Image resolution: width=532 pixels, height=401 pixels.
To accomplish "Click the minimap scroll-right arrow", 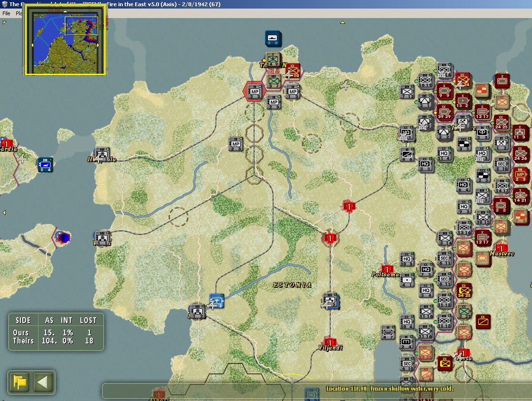I will tap(98, 45).
